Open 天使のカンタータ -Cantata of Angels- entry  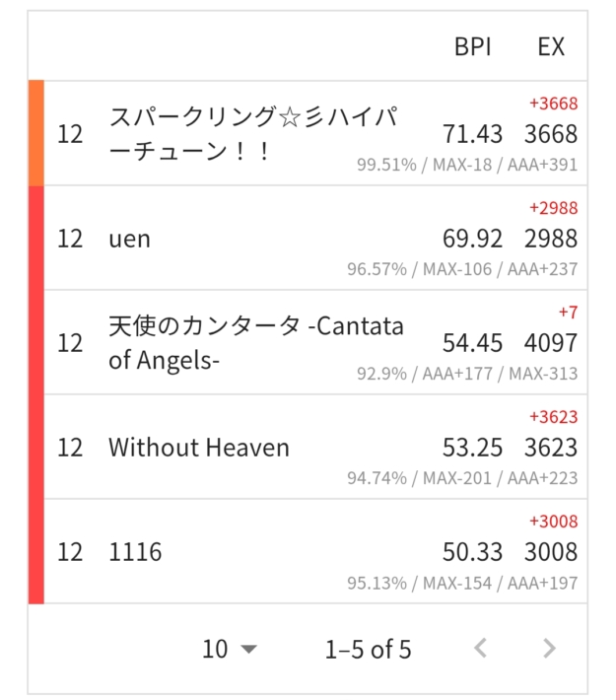tap(255, 343)
